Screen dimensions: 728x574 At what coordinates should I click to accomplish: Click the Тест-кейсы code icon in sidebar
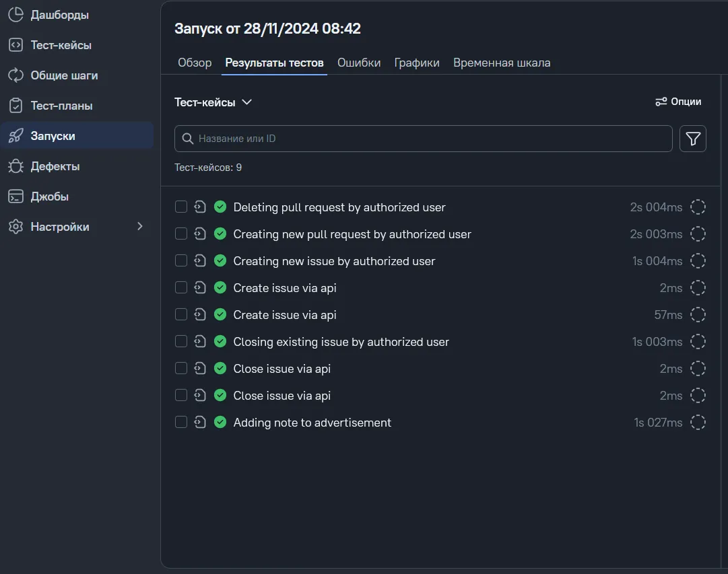click(x=15, y=45)
